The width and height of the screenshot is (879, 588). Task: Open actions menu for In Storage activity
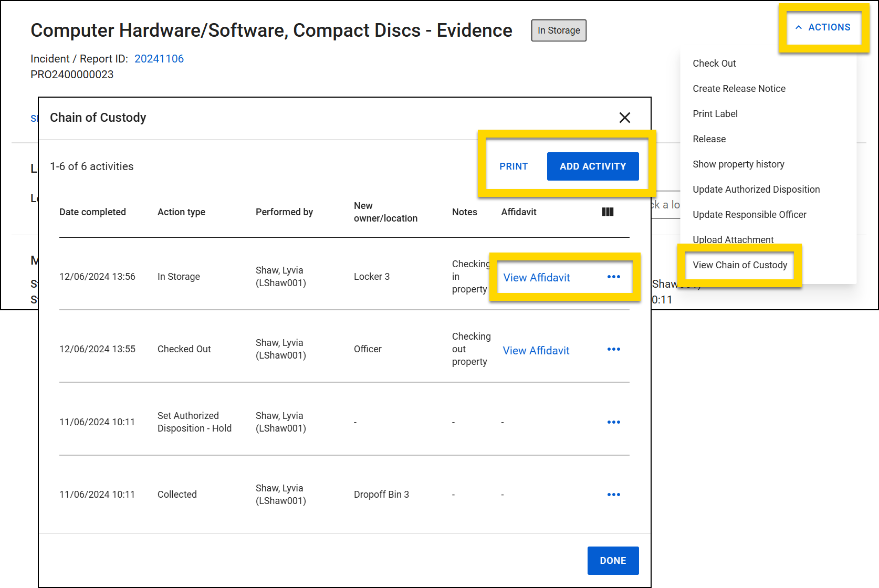(x=614, y=277)
